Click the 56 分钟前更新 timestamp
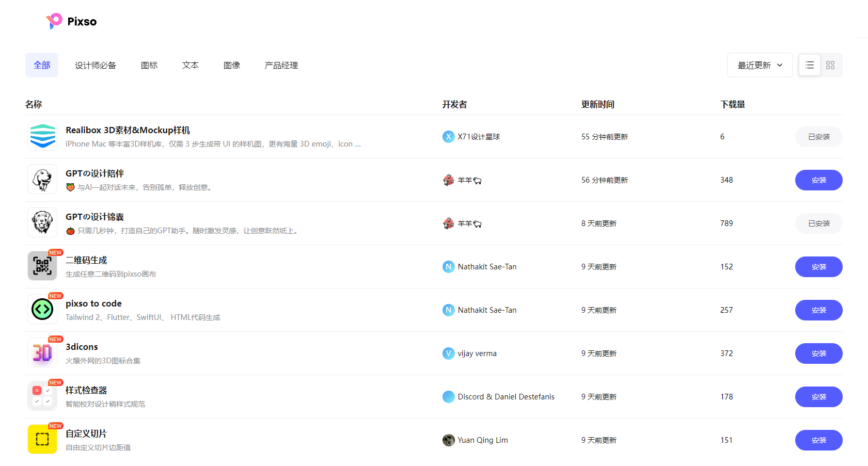The image size is (868, 466). (605, 180)
